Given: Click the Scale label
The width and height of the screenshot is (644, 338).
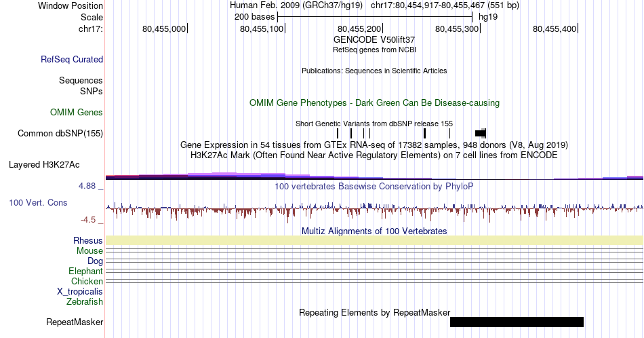Looking at the screenshot, I should tap(92, 17).
